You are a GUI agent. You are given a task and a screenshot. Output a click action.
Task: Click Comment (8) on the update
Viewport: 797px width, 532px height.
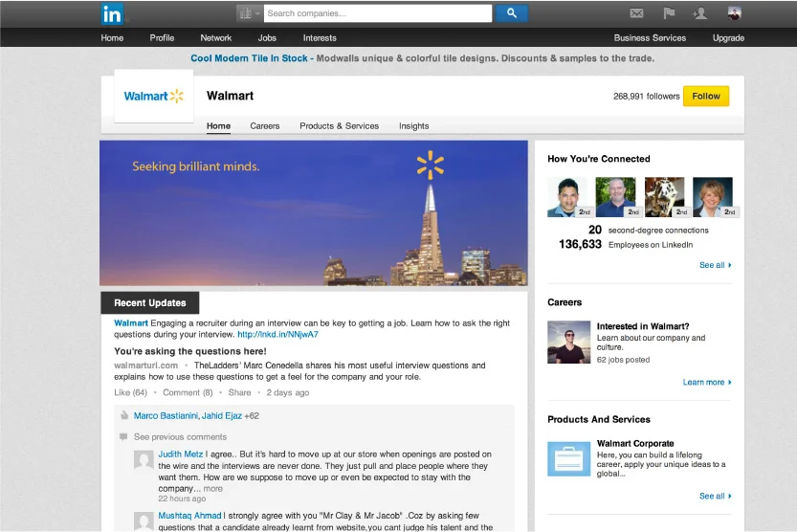[188, 392]
